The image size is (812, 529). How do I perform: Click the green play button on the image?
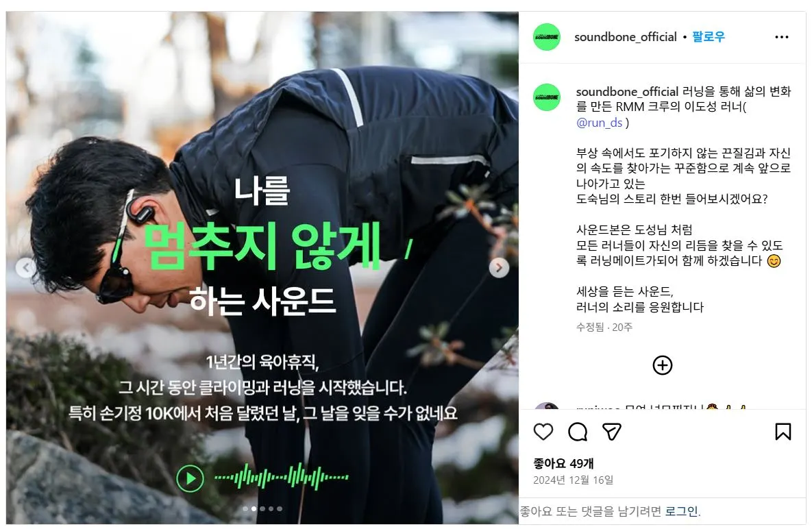(190, 478)
